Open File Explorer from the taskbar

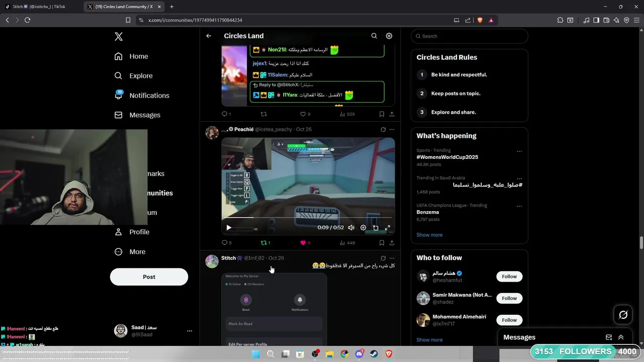click(x=330, y=354)
